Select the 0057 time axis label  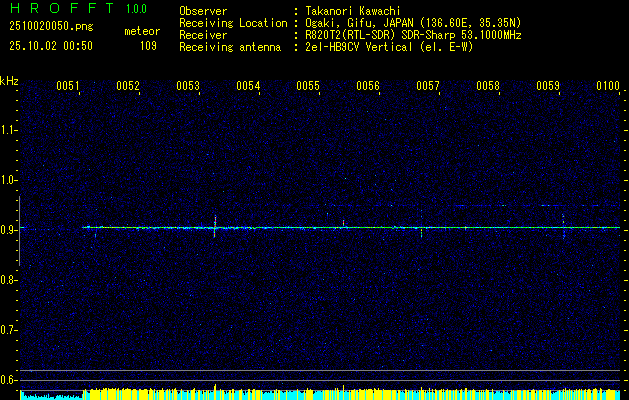[428, 86]
